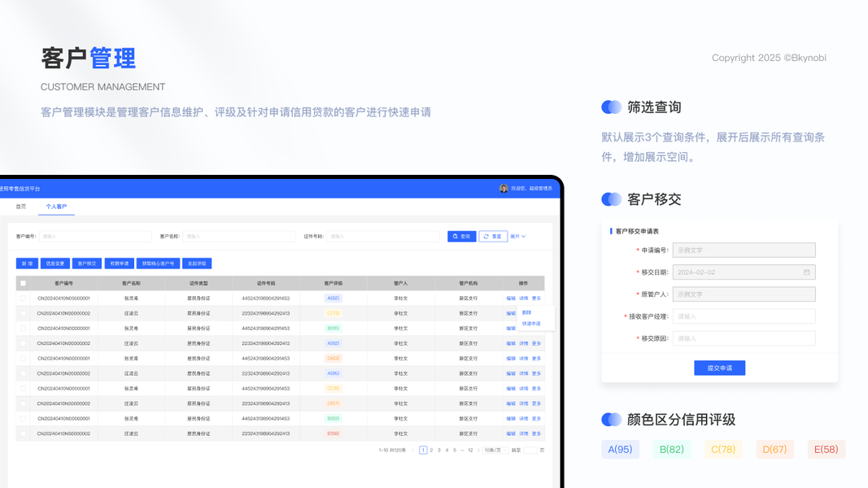Check the row checkbox for the table's E(58) customer

pyautogui.click(x=24, y=434)
